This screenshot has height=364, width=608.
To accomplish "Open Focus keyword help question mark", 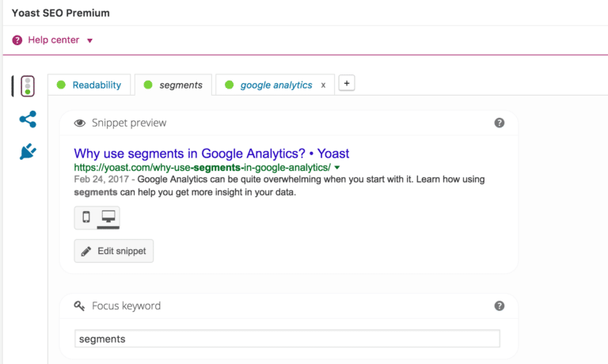I will coord(500,306).
